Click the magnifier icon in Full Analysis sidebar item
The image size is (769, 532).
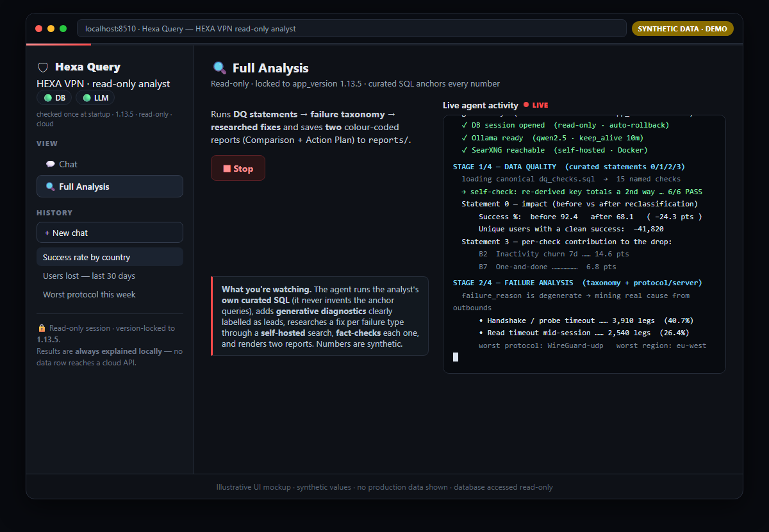coord(50,187)
